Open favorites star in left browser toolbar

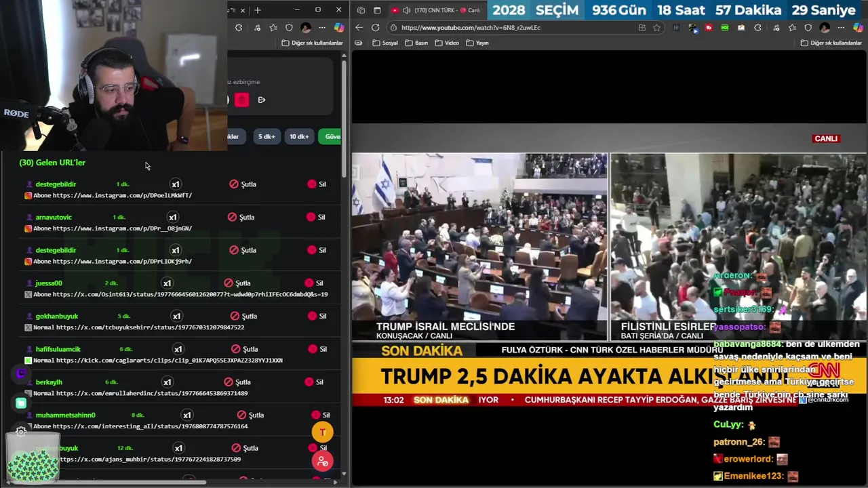pos(273,28)
